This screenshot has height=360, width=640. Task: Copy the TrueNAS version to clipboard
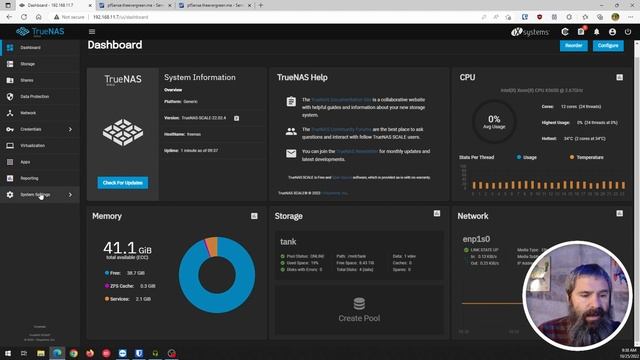point(236,118)
